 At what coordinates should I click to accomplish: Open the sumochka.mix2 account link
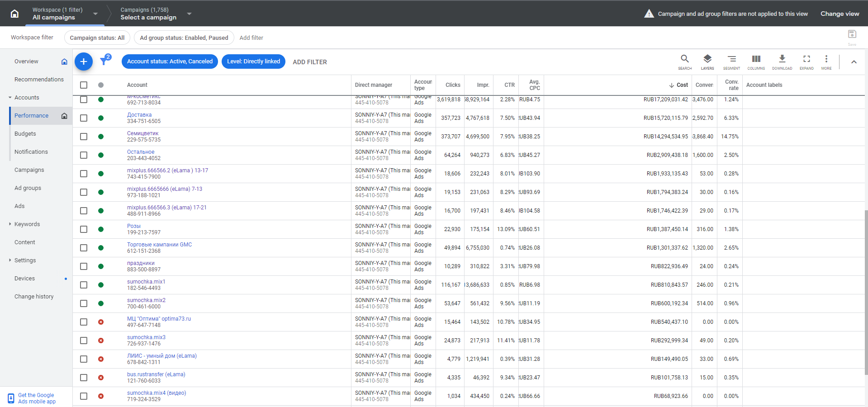click(146, 300)
